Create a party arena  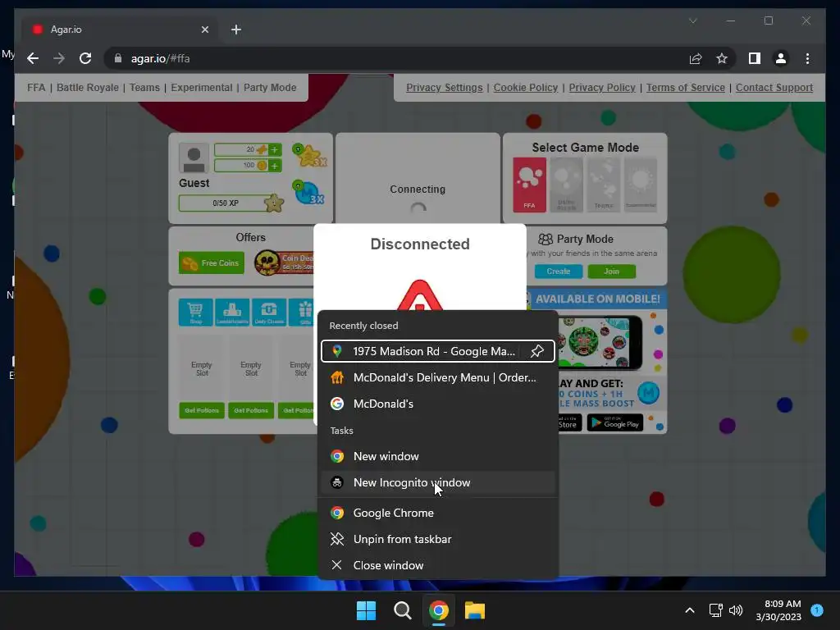(558, 272)
